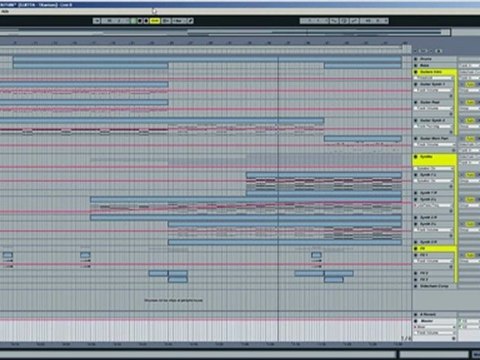The image size is (480, 360).
Task: Select the first small FX 1 clip
Action: (x=8, y=255)
